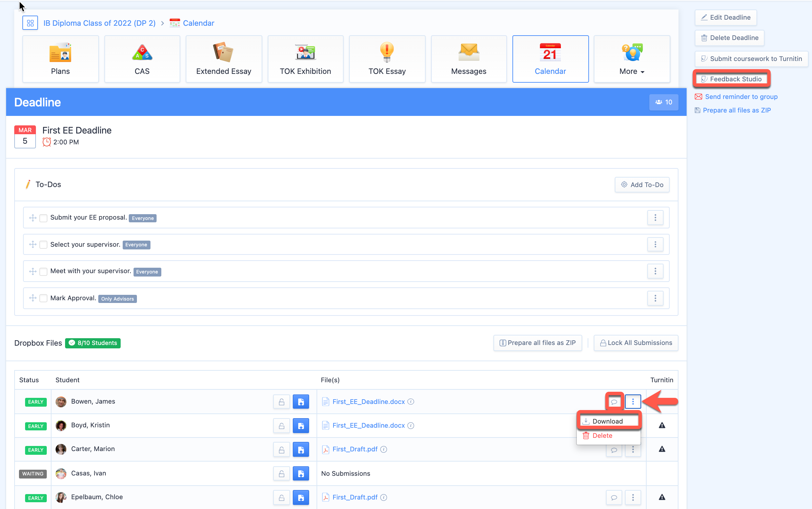Open Feedback Studio
Image resolution: width=812 pixels, height=509 pixels.
(x=731, y=79)
